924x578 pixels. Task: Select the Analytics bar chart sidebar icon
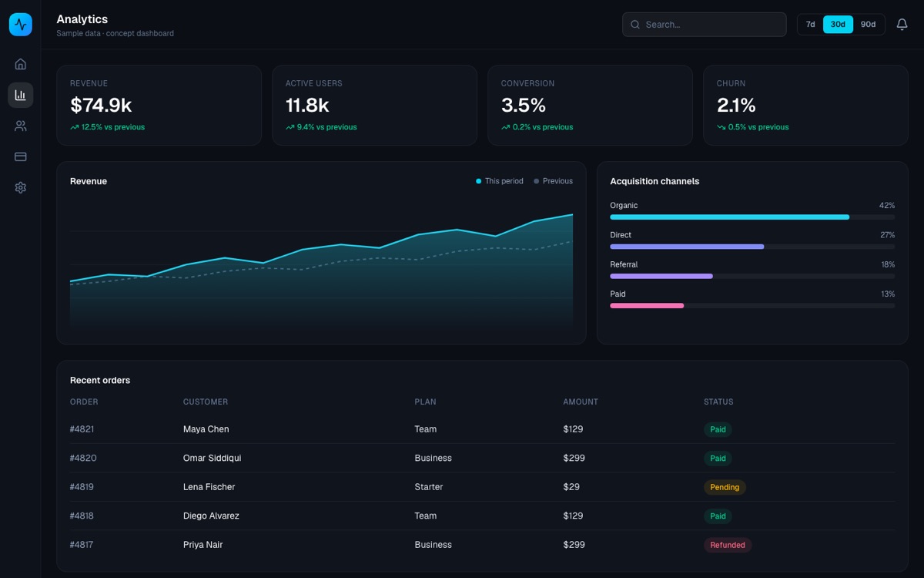click(x=21, y=95)
